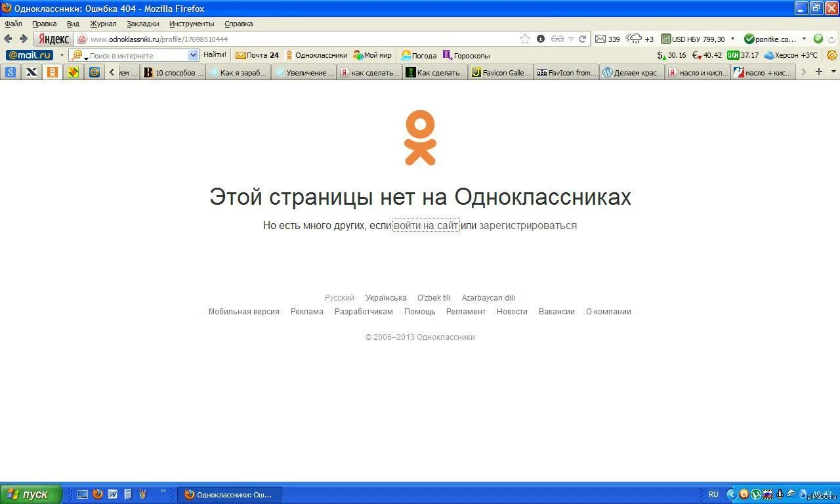Select O'zbek tili language link
840x504 pixels.
tap(434, 298)
